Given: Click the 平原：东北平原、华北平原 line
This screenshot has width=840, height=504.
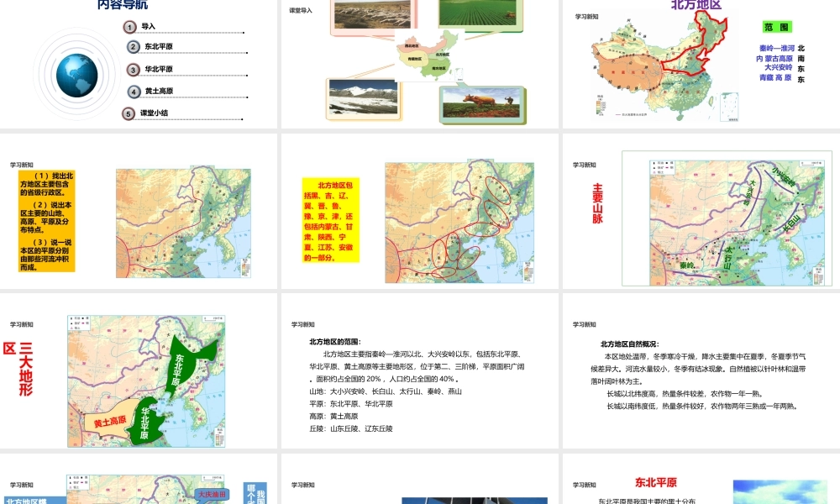Looking at the screenshot, I should click(351, 404).
